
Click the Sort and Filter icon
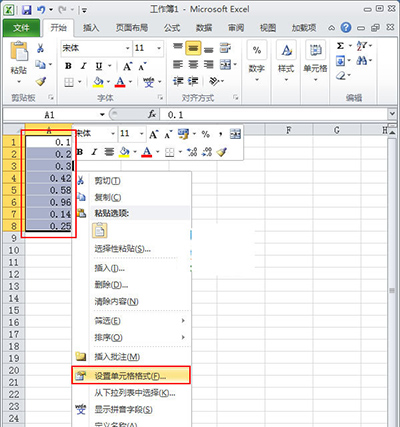pyautogui.click(x=362, y=46)
